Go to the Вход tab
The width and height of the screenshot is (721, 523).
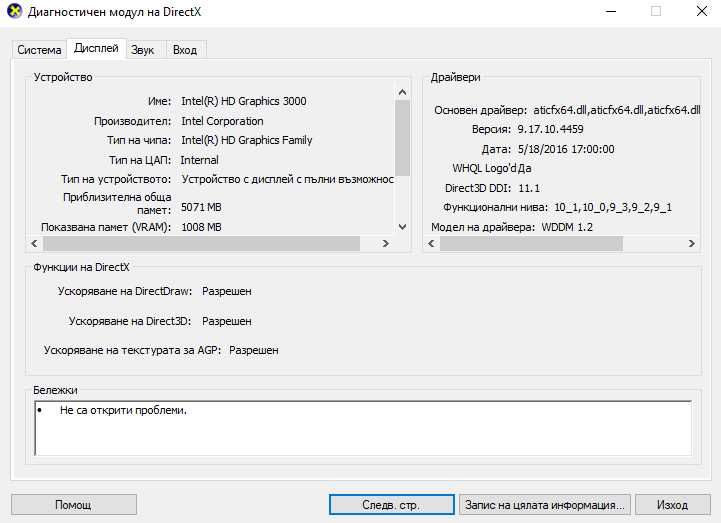click(x=185, y=50)
